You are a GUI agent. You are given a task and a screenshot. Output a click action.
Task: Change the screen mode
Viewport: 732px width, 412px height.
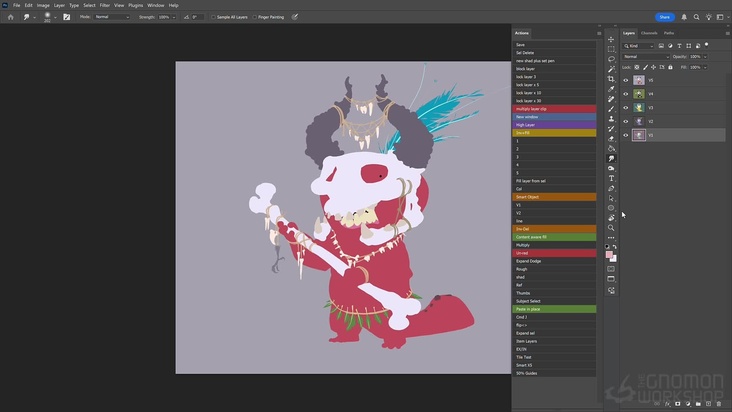pyautogui.click(x=611, y=279)
